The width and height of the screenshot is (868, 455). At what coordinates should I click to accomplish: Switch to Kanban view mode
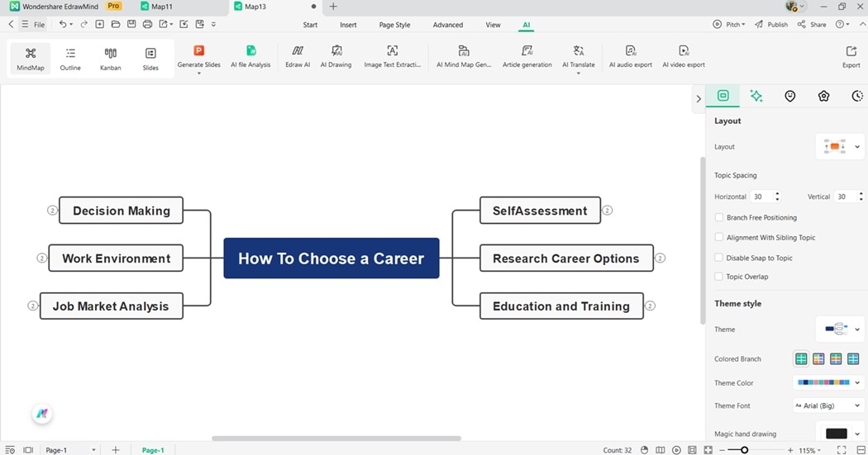click(110, 59)
